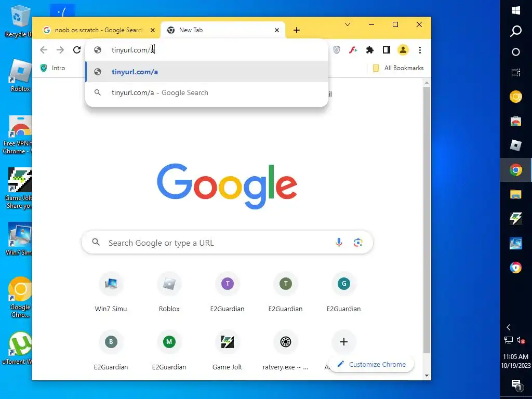Select the Win7 Simu desktop shortcut
The image size is (532, 399).
(x=19, y=239)
